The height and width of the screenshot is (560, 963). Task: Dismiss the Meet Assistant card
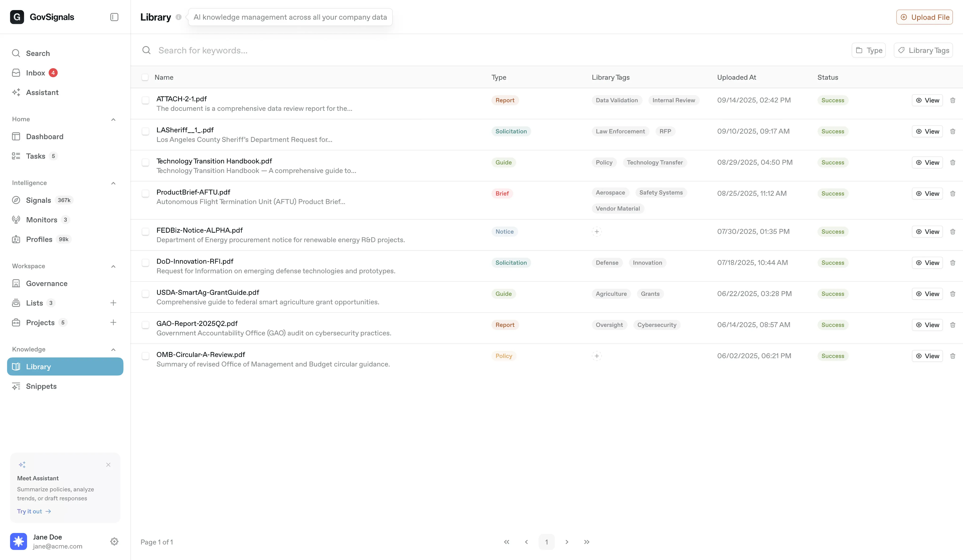tap(108, 465)
